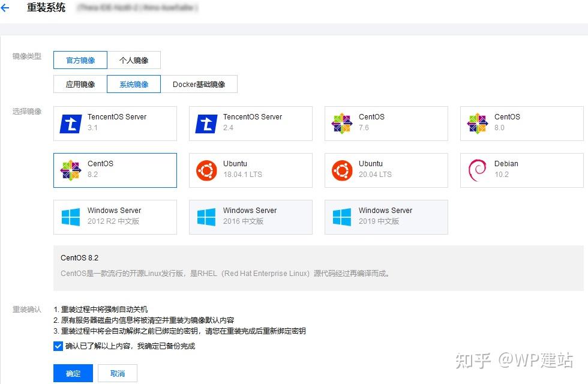The height and width of the screenshot is (384, 588).
Task: Choose the CentOS 7.6 logo icon
Action: tap(341, 124)
